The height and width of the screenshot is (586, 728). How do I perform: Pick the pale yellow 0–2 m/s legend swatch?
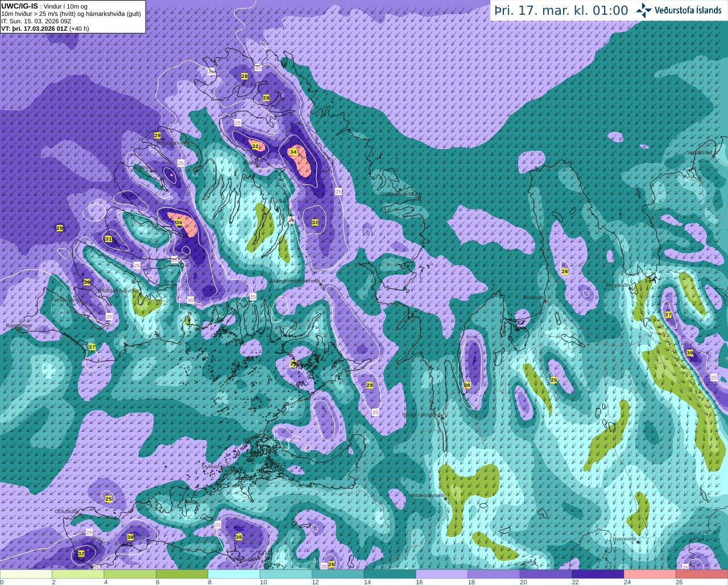tap(26, 574)
